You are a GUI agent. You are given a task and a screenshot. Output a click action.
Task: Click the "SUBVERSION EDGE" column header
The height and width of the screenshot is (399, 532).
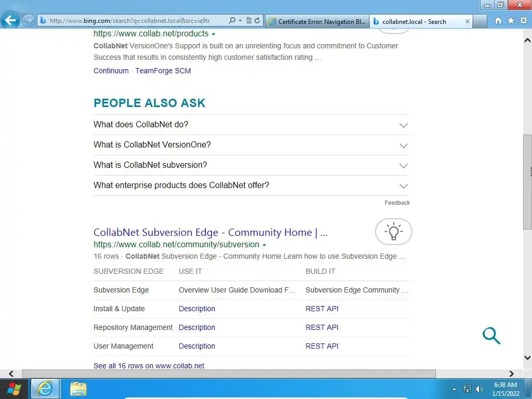coord(129,271)
